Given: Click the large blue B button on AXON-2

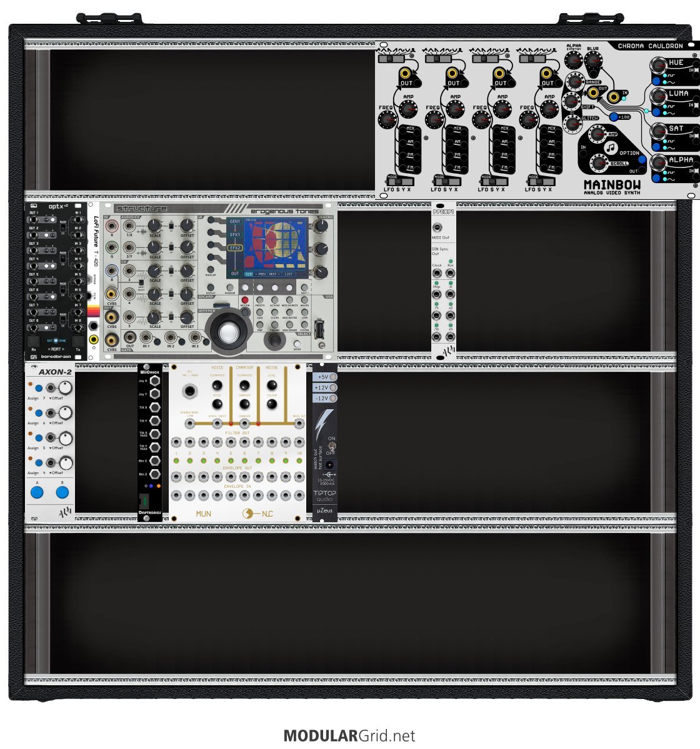Looking at the screenshot, I should coord(62,492).
